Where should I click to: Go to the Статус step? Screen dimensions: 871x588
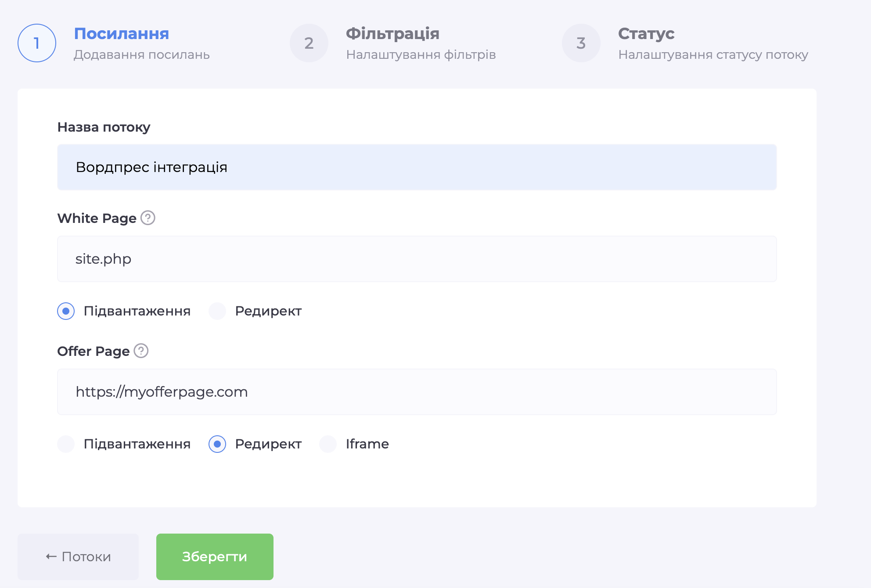(x=646, y=34)
